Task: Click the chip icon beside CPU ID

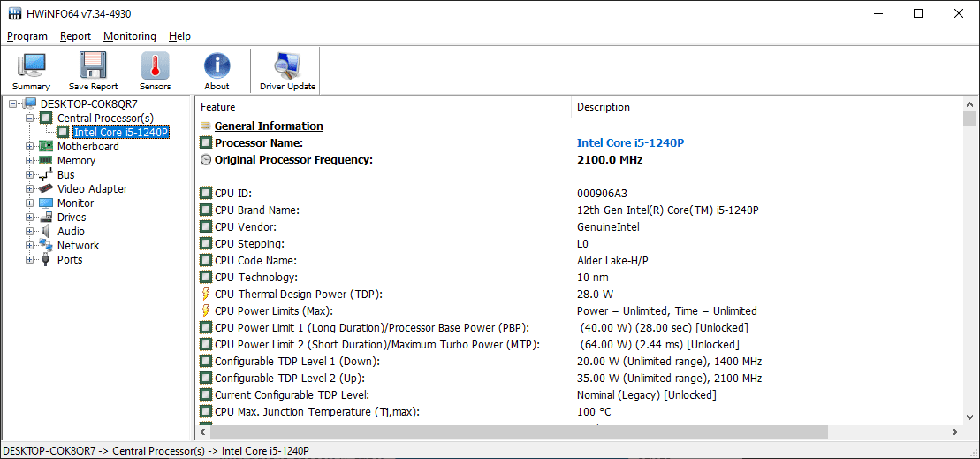Action: click(x=206, y=193)
